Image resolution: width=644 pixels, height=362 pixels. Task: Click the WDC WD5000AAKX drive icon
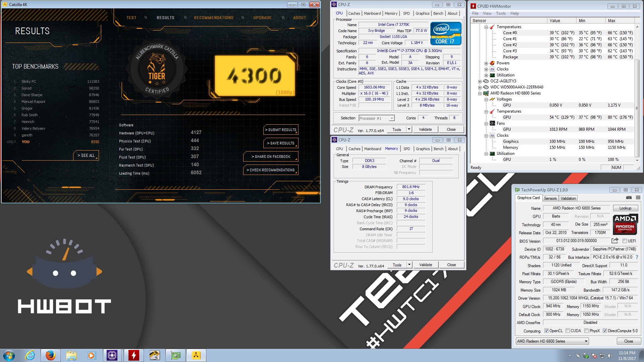[486, 87]
